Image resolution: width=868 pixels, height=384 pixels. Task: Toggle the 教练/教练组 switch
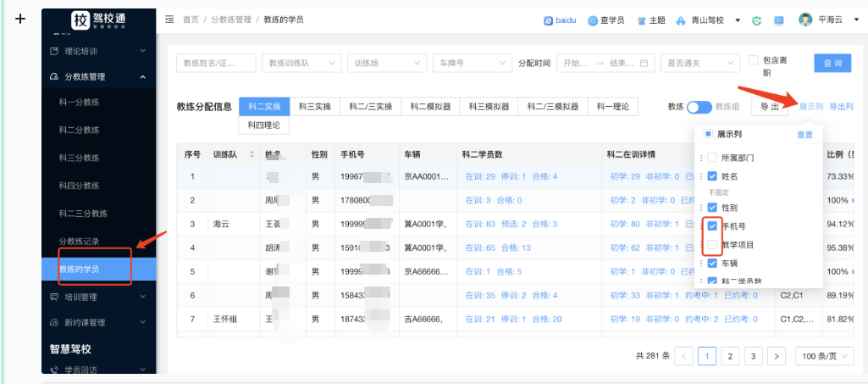click(x=699, y=107)
